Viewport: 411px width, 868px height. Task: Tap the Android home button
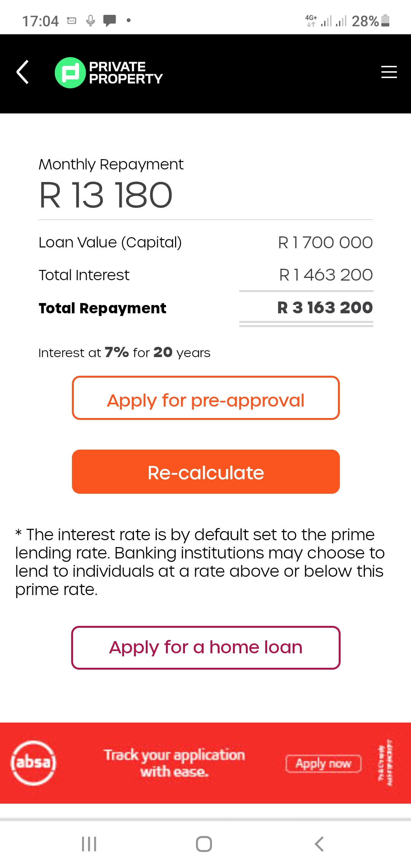tap(204, 844)
